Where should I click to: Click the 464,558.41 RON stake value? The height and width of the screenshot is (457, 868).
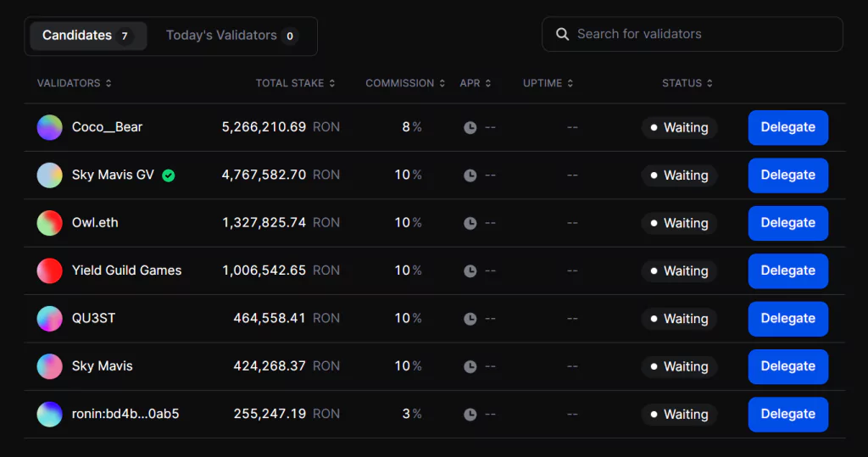(x=287, y=319)
